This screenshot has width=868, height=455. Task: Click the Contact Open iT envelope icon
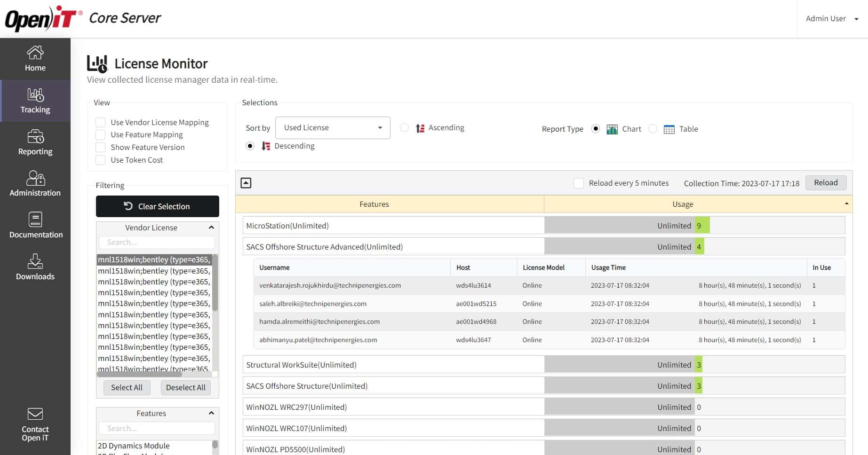(x=35, y=414)
